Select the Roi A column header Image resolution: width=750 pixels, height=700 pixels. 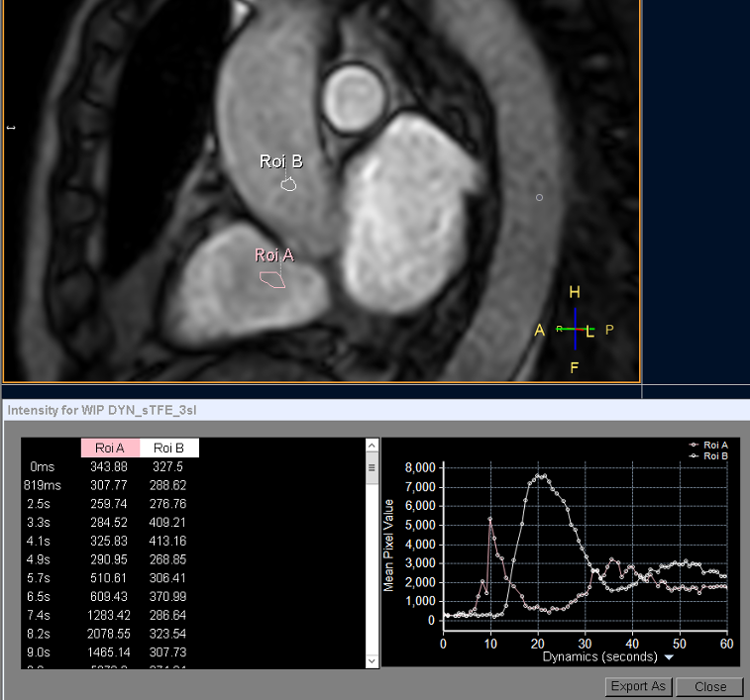[x=111, y=449]
